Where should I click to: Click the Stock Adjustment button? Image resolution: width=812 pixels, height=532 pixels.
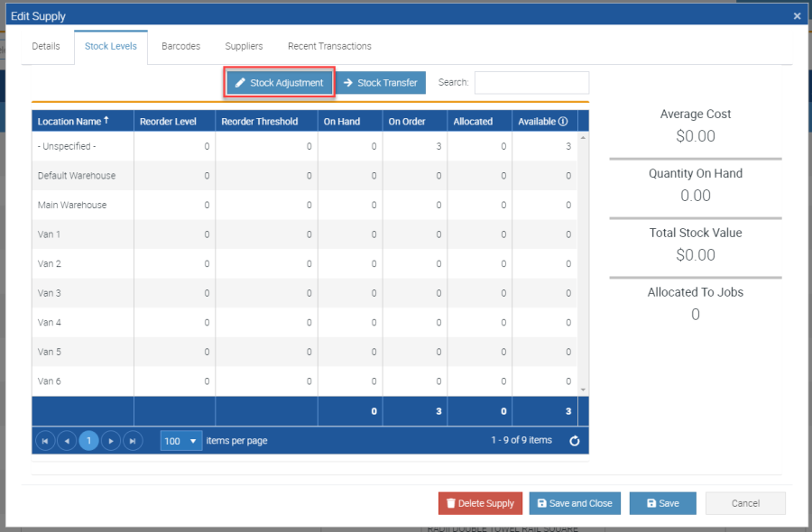pyautogui.click(x=279, y=83)
